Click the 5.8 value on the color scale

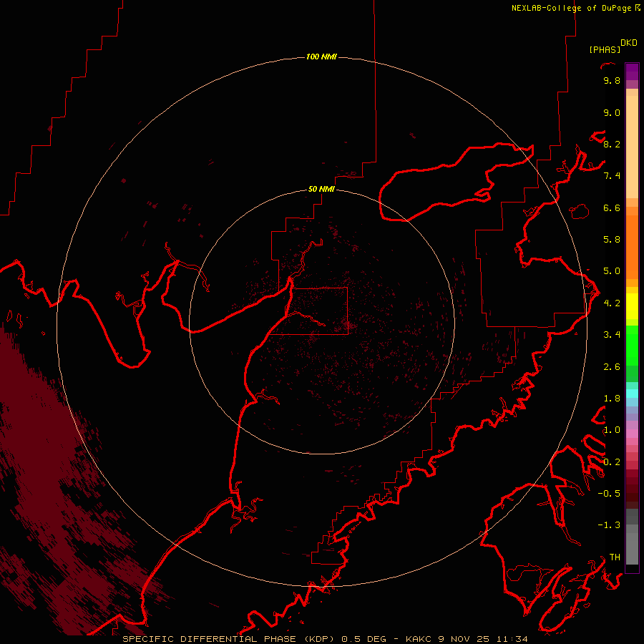pos(612,240)
